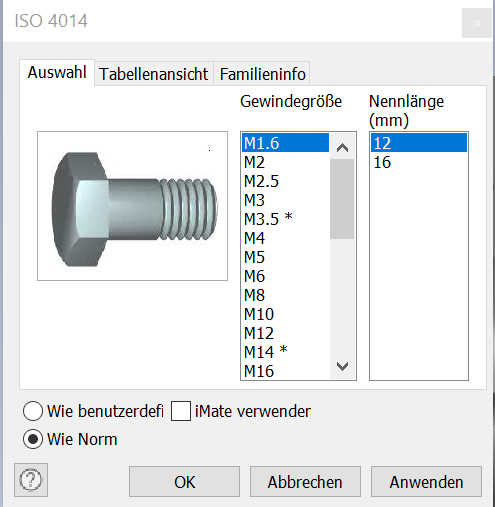Click the scroll down arrow in thread list
495x507 pixels.
click(x=342, y=366)
